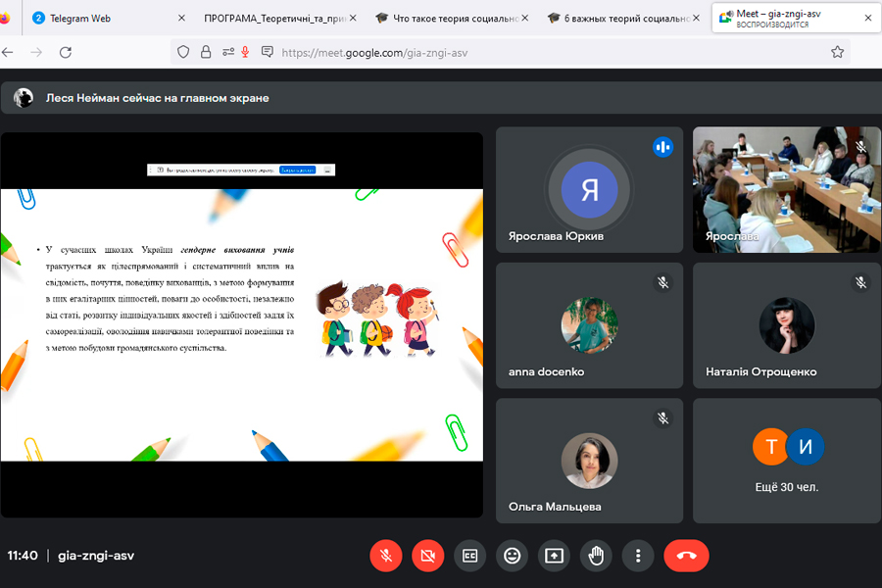
Task: Reload the page with refresh icon
Action: coord(66,52)
